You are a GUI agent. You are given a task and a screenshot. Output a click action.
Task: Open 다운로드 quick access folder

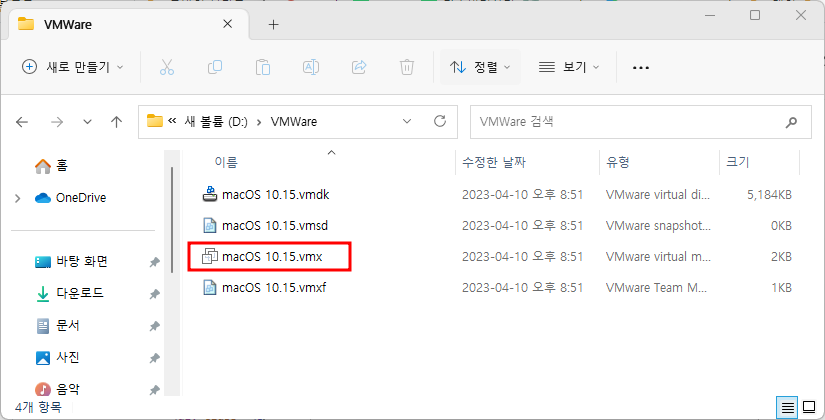pos(71,294)
